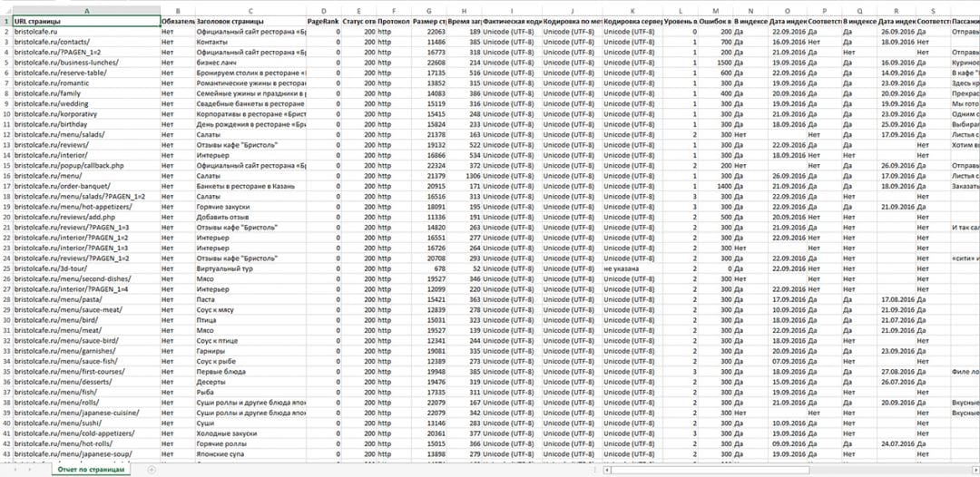The height and width of the screenshot is (477, 980).
Task: Select the "бизнес ланч" cell
Action: click(250, 63)
